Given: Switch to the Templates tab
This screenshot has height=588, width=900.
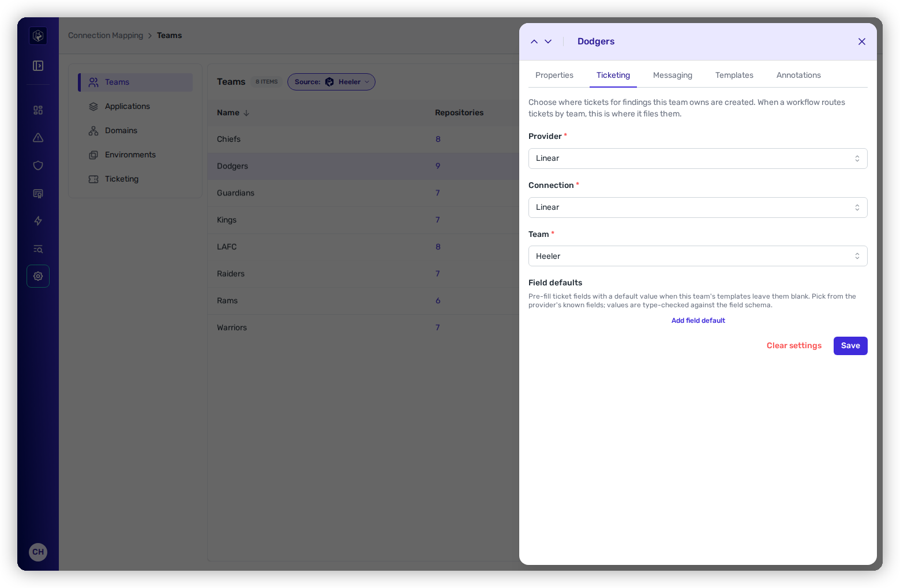Looking at the screenshot, I should click(734, 76).
